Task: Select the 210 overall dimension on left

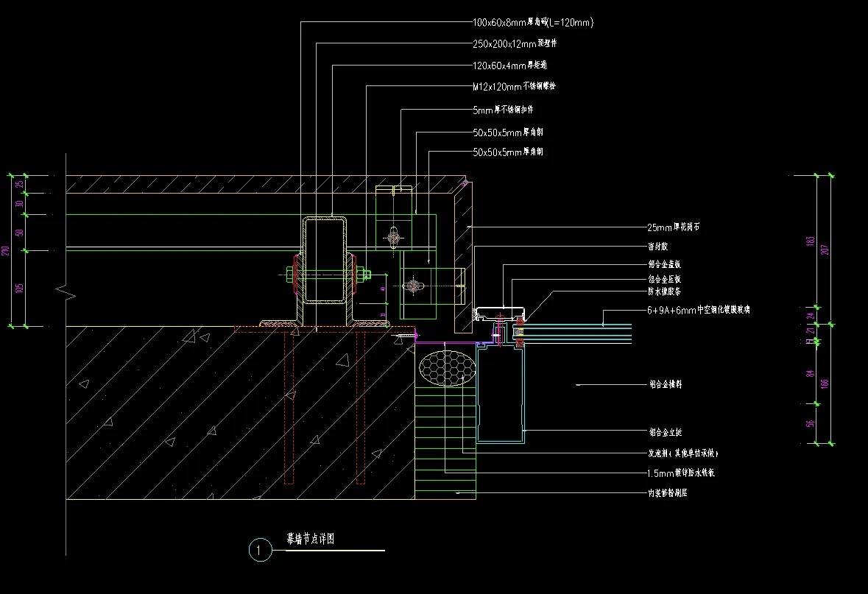Action: (x=6, y=251)
